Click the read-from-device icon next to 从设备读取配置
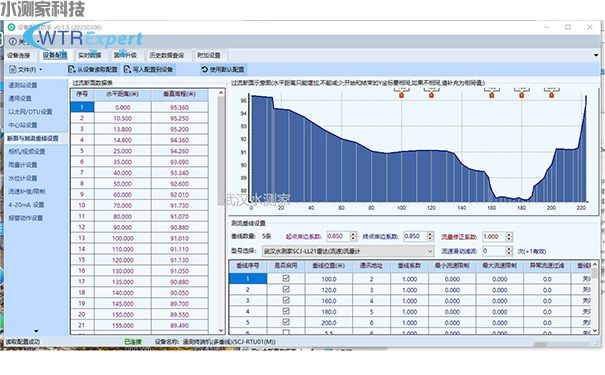Viewport: 605px width, 375px height. (71, 69)
